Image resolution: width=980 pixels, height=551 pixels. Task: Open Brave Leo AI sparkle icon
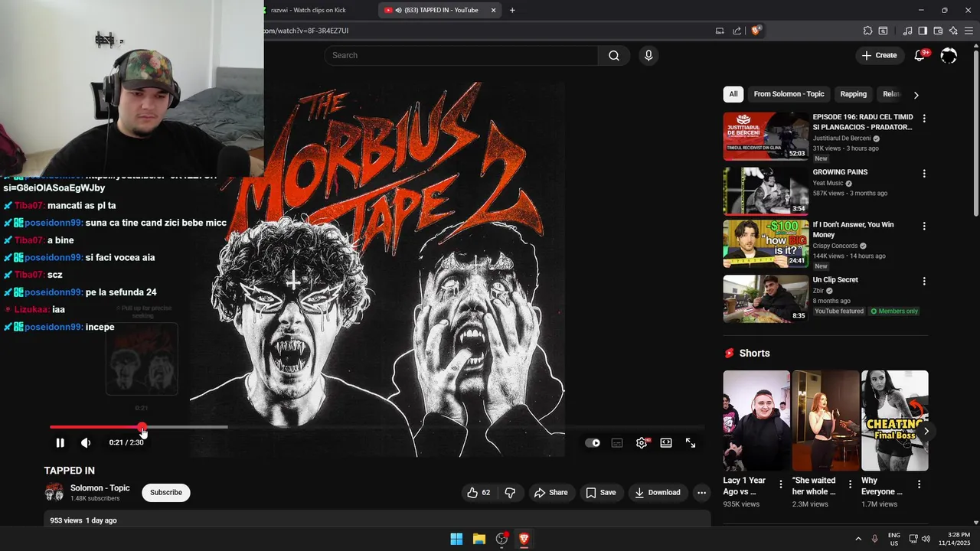tap(953, 31)
